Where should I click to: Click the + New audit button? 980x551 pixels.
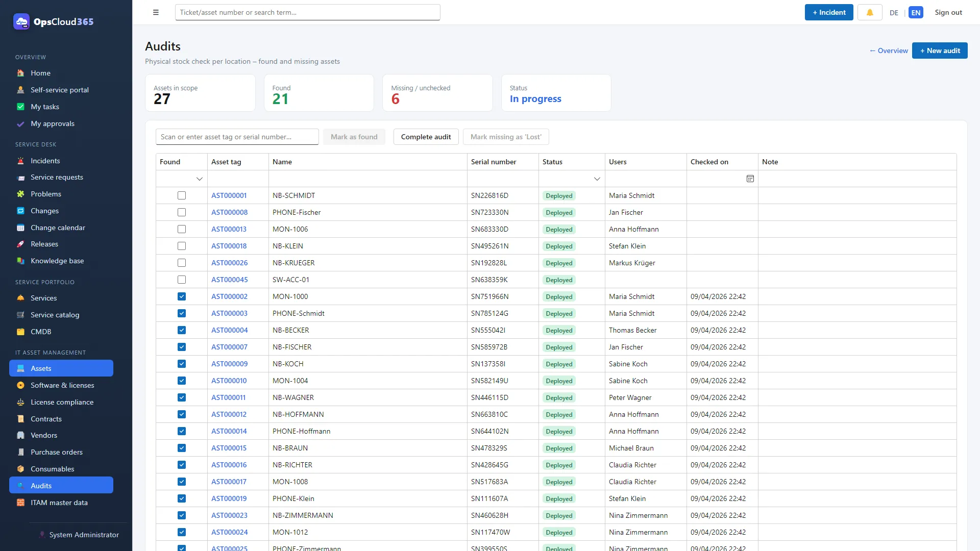(940, 51)
